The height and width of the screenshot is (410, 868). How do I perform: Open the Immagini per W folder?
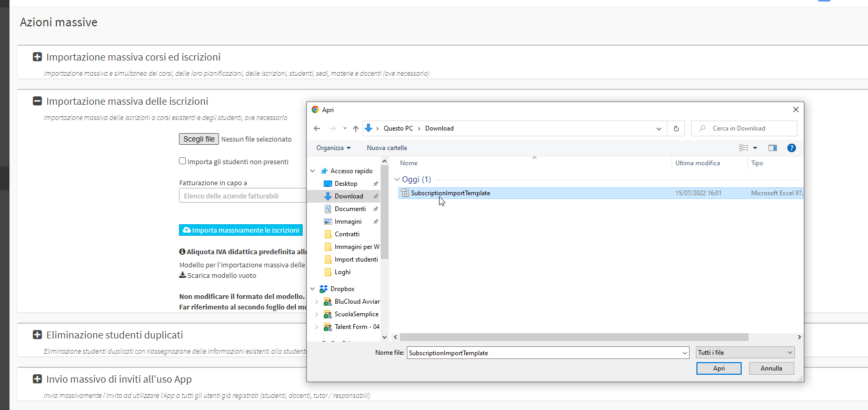click(x=357, y=247)
